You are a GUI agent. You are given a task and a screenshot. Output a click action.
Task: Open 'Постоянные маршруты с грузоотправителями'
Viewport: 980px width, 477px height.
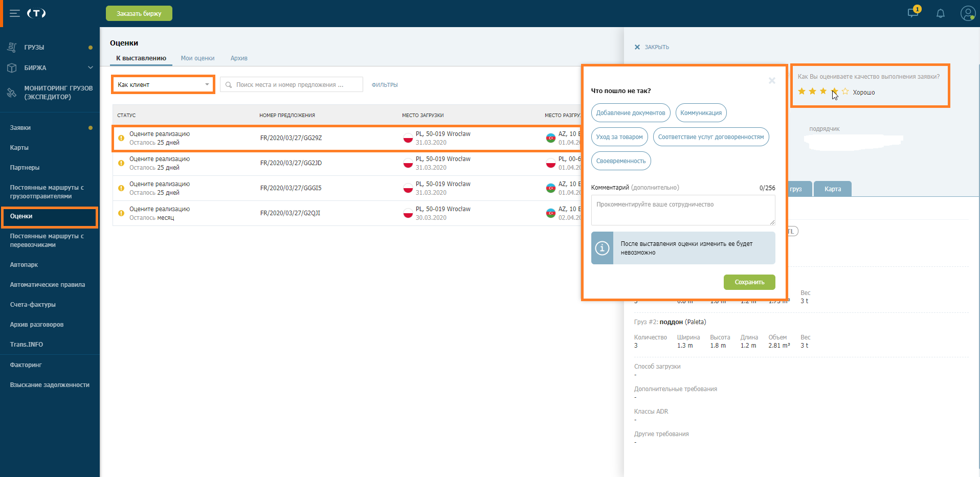point(47,192)
